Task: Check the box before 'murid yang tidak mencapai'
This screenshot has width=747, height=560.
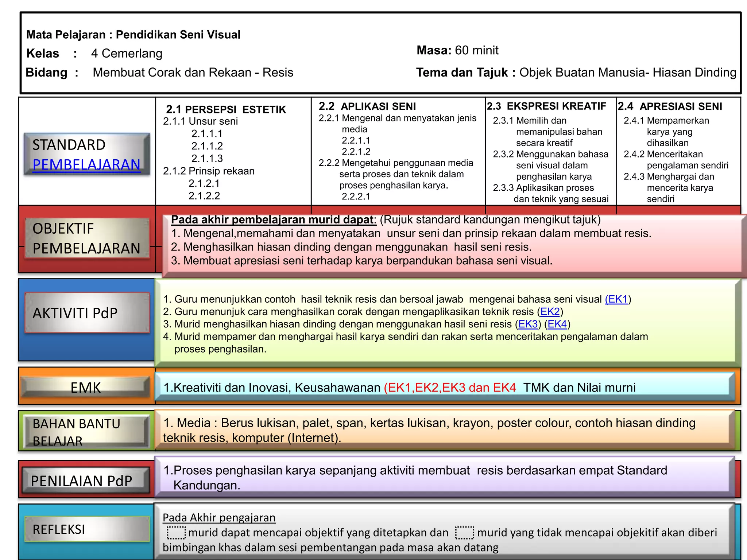Action: click(464, 533)
